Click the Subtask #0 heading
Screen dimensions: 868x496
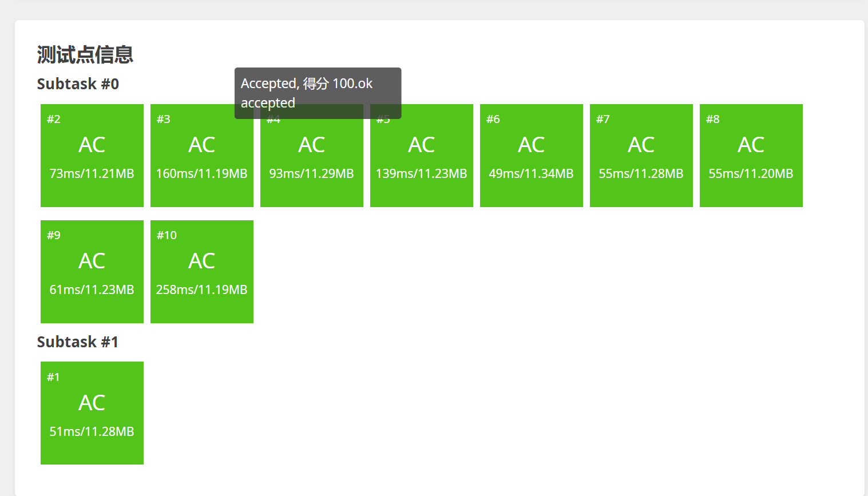click(78, 84)
